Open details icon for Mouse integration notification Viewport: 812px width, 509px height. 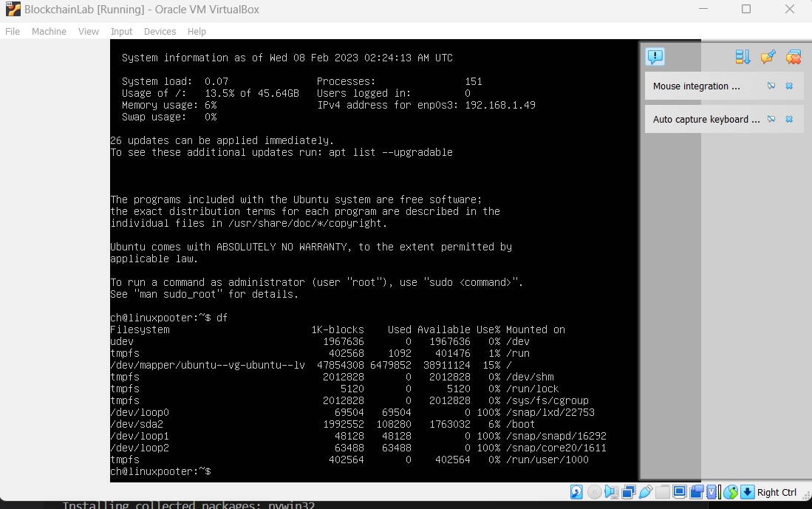coord(771,86)
